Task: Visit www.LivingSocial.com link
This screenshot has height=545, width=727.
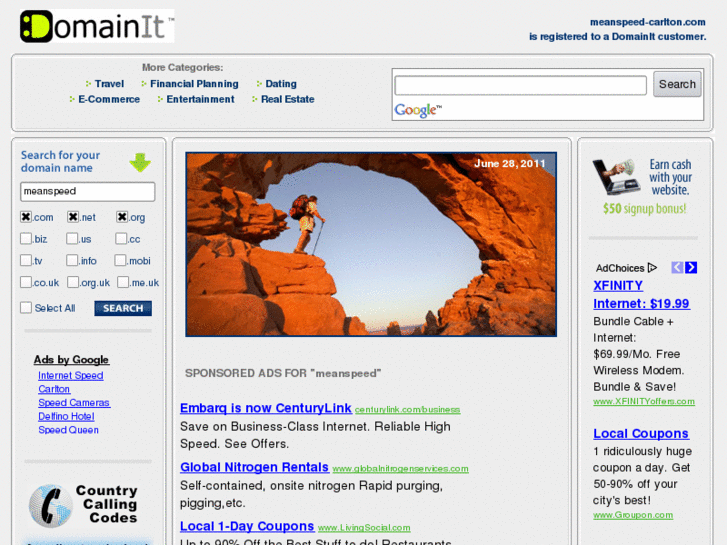Action: pyautogui.click(x=364, y=528)
